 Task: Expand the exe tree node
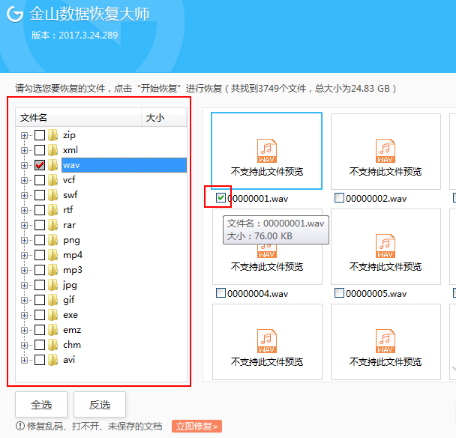tap(24, 315)
